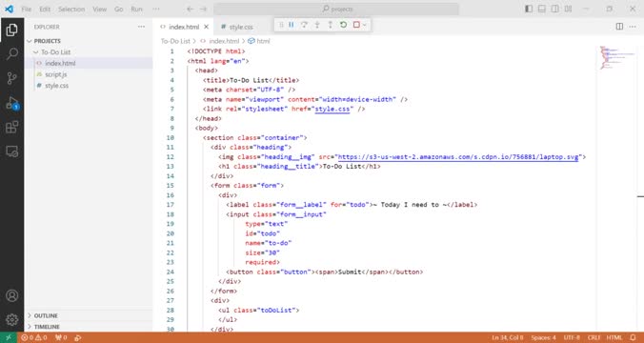
Task: Click Step Into in debug toolbar
Action: [x=317, y=25]
